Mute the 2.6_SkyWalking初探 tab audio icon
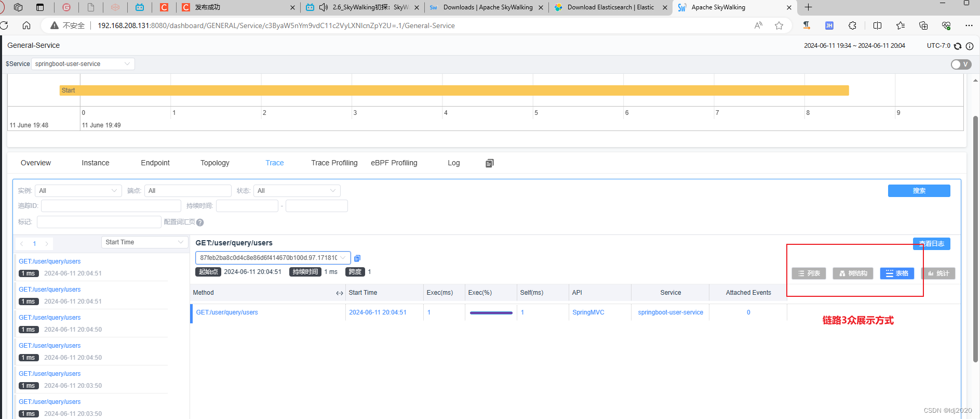Screen dimensions: 980x419 point(324,7)
